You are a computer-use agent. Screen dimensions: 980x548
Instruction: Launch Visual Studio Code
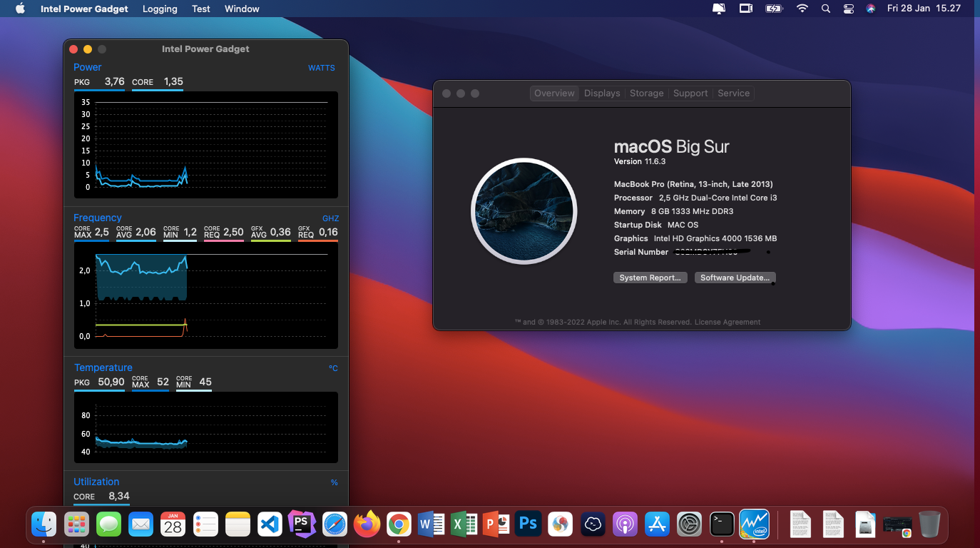pos(270,524)
